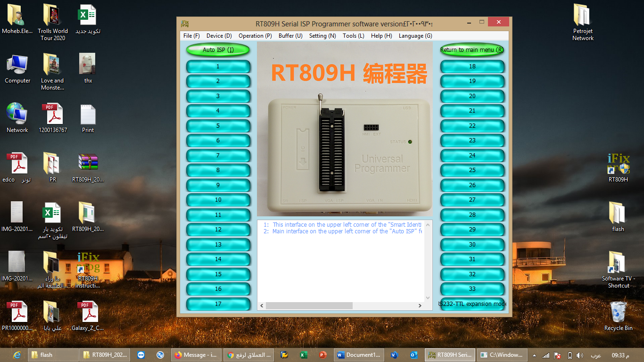The image size is (644, 362).
Task: Click the cyan button numbered 22
Action: 472,126
